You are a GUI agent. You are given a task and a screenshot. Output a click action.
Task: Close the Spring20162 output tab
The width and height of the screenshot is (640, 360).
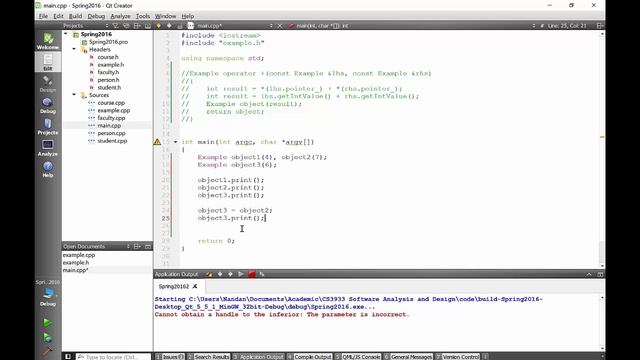(x=195, y=286)
